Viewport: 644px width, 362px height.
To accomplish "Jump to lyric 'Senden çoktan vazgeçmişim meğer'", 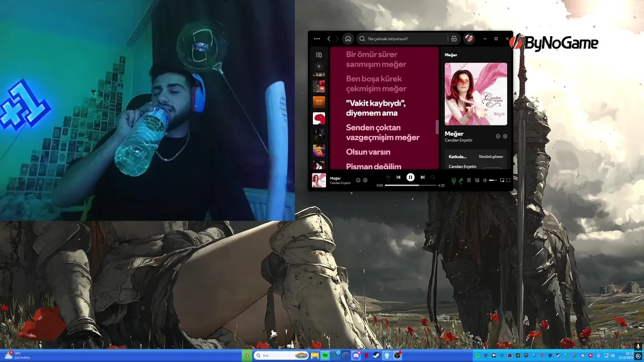I will tap(382, 132).
